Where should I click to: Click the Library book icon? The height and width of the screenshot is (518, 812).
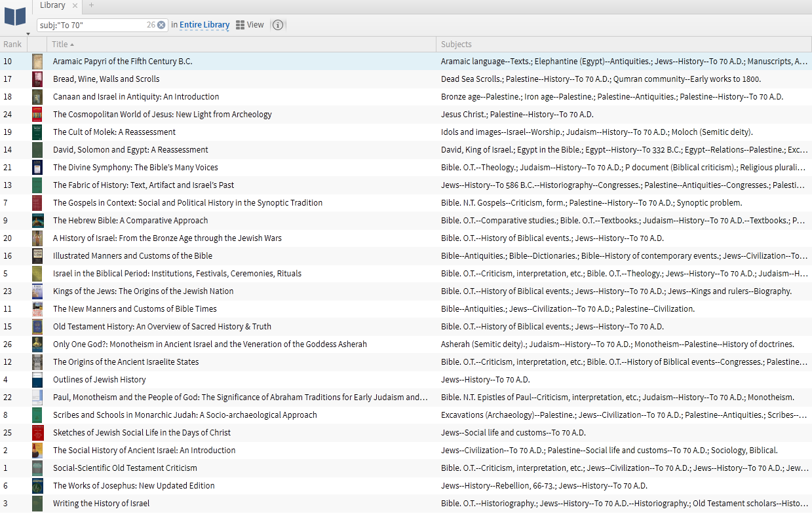15,16
